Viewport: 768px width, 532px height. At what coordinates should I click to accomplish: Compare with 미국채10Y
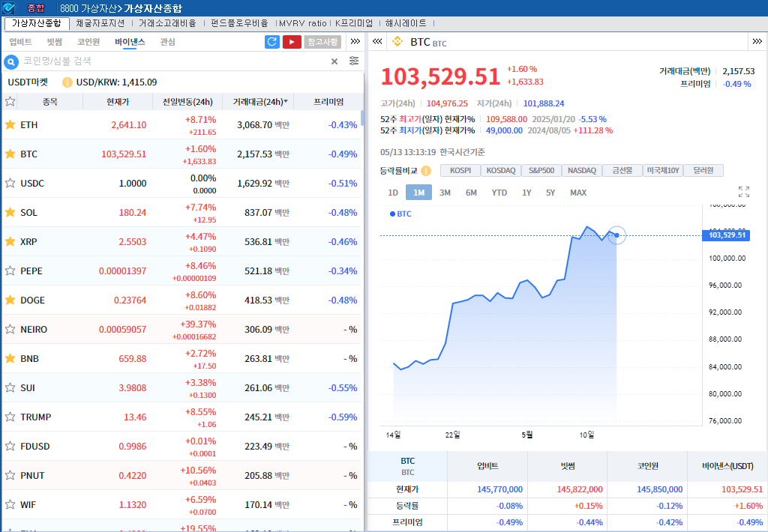(663, 170)
